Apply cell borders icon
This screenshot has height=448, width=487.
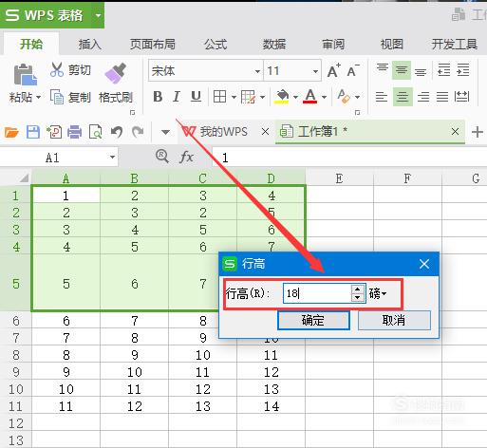[219, 97]
